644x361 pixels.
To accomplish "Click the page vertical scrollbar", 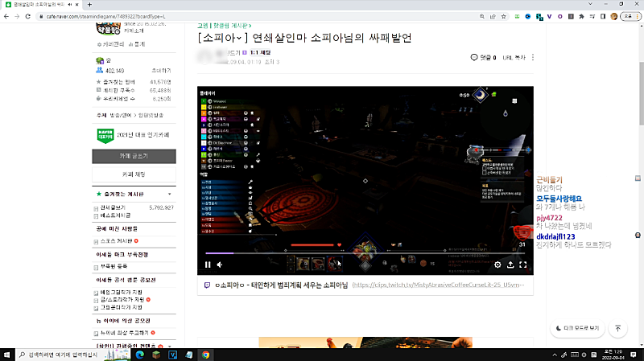I will (641, 94).
